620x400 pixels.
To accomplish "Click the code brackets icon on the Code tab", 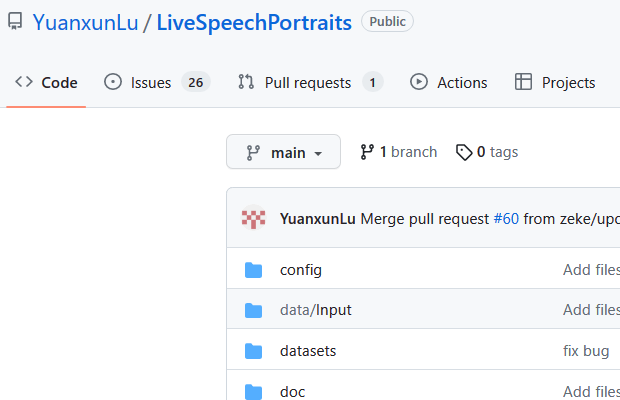I will (x=24, y=82).
